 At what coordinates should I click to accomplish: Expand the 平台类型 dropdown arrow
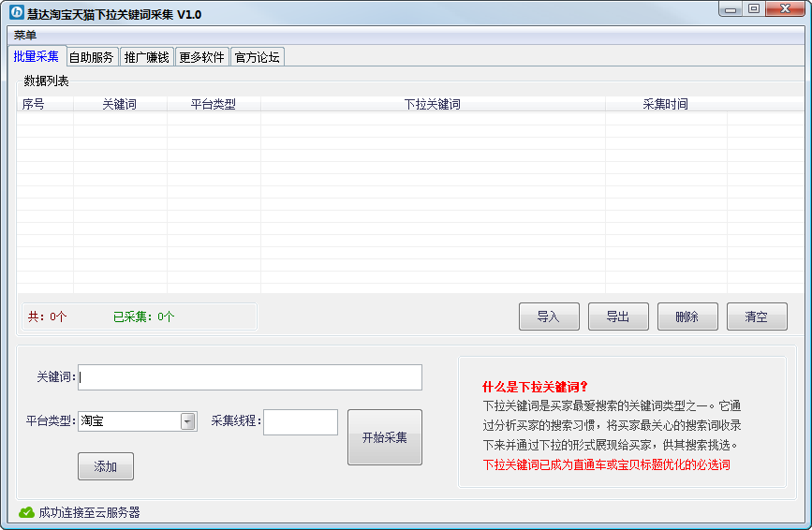click(x=188, y=421)
